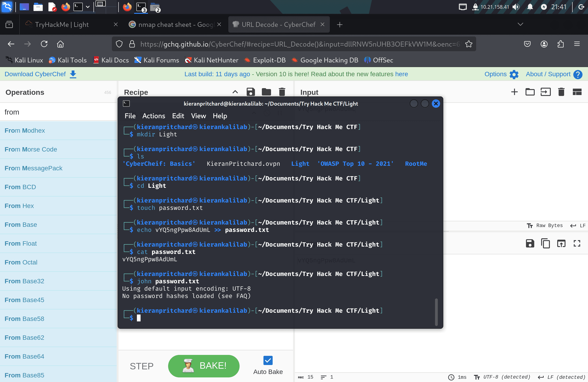Go back one page

[11, 44]
